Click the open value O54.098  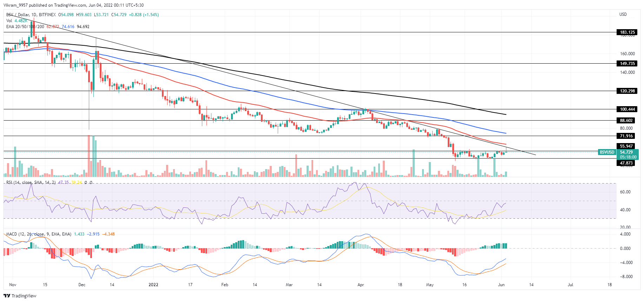pyautogui.click(x=66, y=15)
